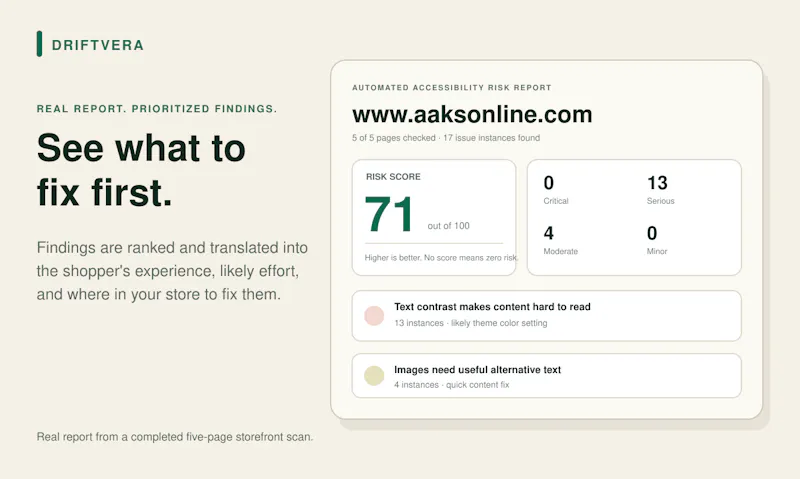Click the DRIFTVERA brand name

click(x=97, y=45)
